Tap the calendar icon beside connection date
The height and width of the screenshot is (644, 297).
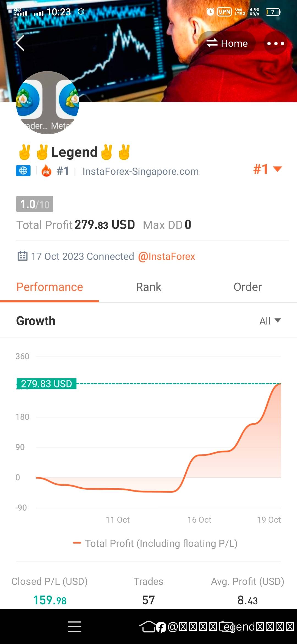22,256
